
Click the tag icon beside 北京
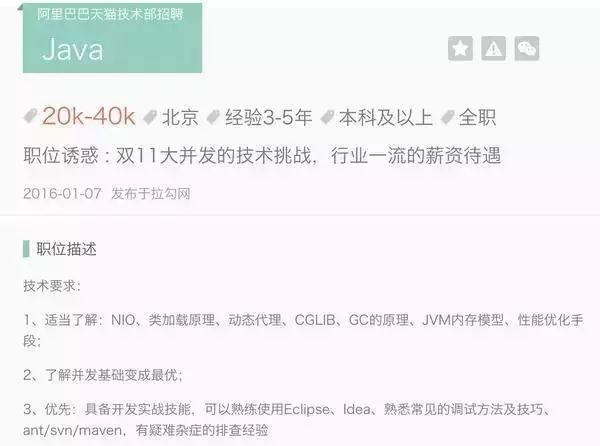tap(150, 117)
